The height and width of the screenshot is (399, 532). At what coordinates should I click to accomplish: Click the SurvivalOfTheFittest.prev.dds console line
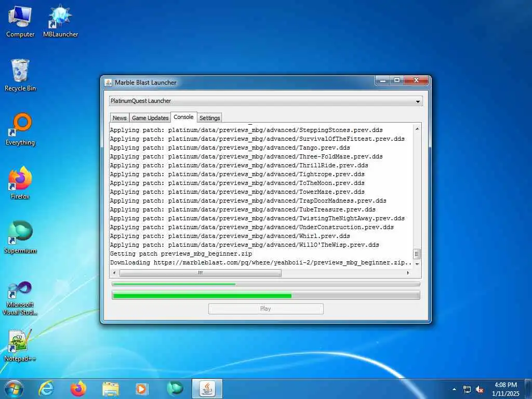click(x=257, y=139)
